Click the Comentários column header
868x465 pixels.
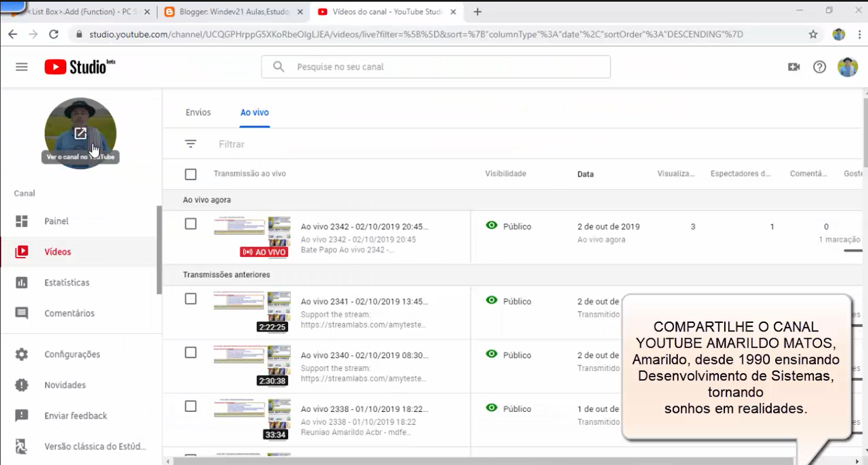[x=808, y=174]
